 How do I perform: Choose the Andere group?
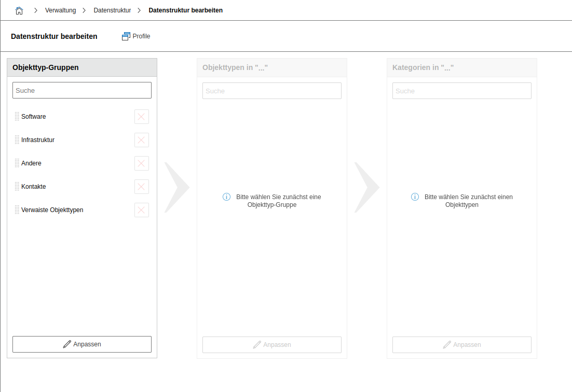[31, 163]
